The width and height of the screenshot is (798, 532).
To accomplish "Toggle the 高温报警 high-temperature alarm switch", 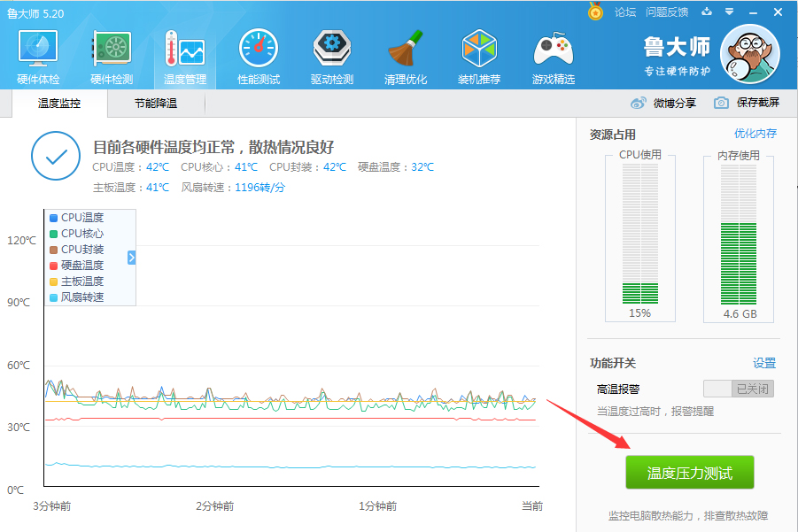I will pyautogui.click(x=738, y=388).
